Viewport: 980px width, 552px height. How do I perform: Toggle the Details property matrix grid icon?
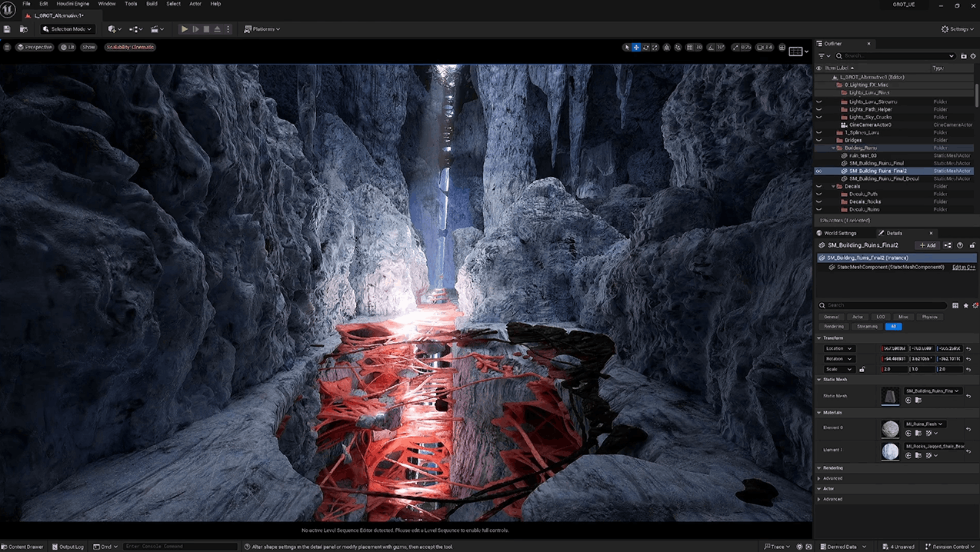[x=955, y=305]
